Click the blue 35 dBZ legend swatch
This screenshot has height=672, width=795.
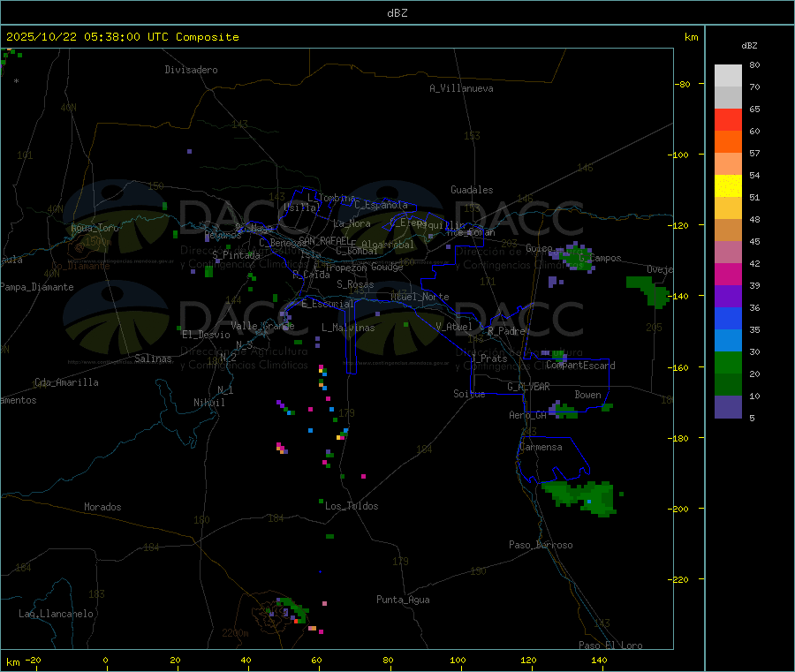(728, 318)
